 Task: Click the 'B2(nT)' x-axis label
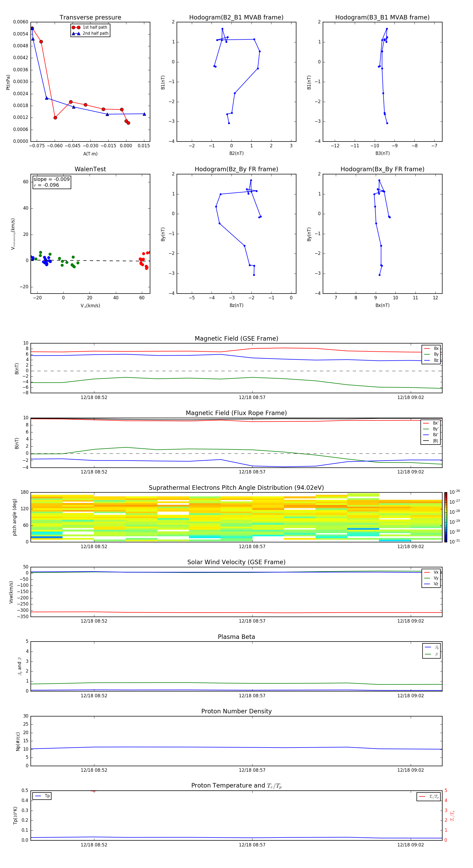click(236, 154)
